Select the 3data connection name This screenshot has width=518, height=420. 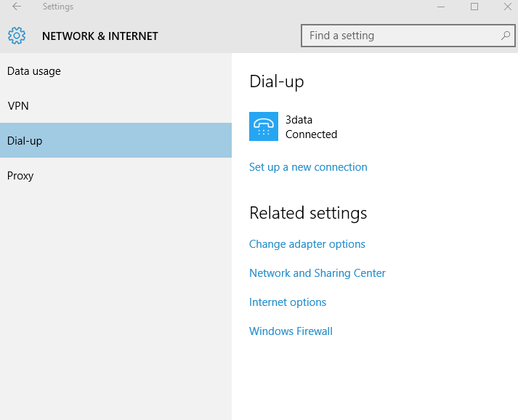coord(299,120)
